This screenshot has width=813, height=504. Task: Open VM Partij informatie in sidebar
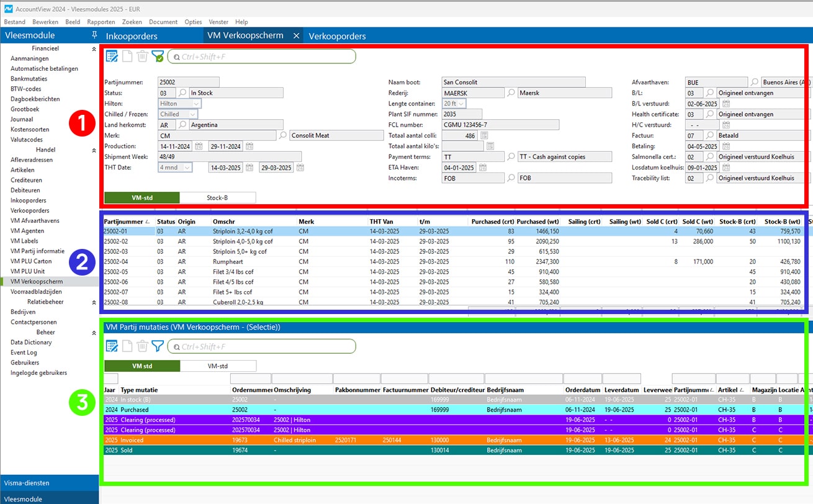(37, 251)
